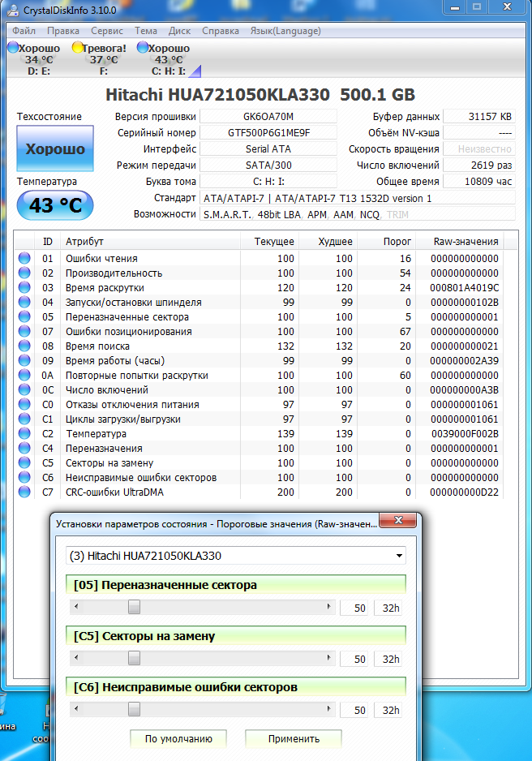Screen dimensions: 532x761
Task: Click right arrow of [C5] Секторы на замену slider
Action: click(328, 658)
